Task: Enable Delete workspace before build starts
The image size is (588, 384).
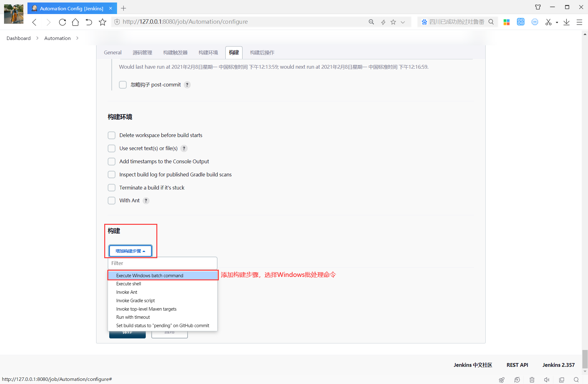Action: tap(111, 135)
